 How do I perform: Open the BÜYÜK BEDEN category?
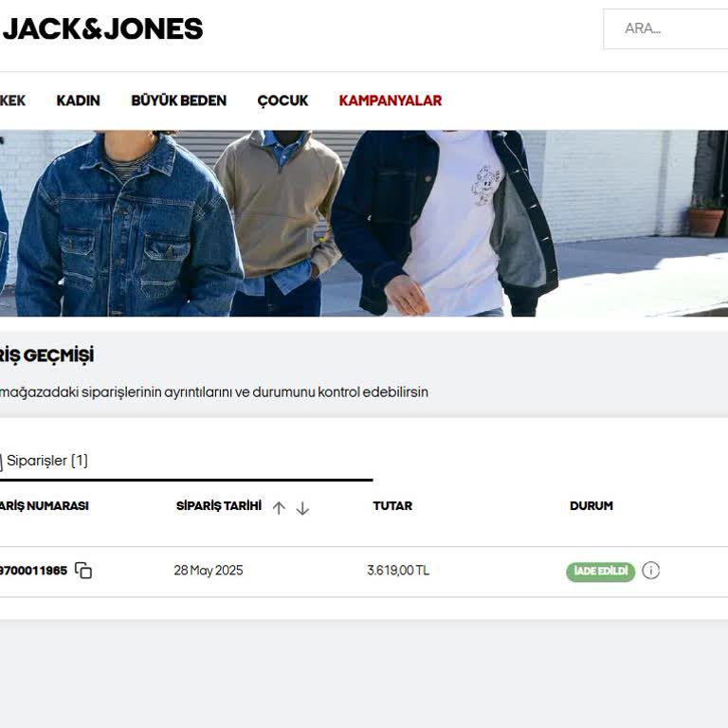pyautogui.click(x=179, y=100)
